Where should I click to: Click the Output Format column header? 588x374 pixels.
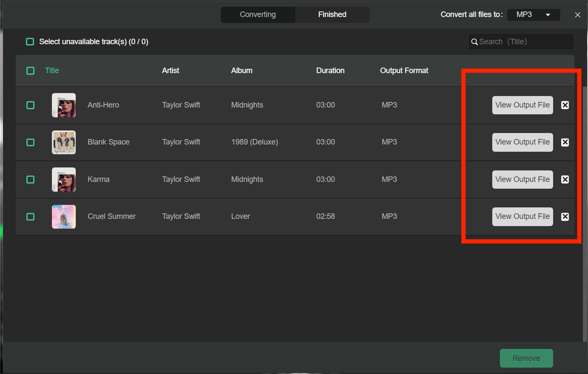404,71
